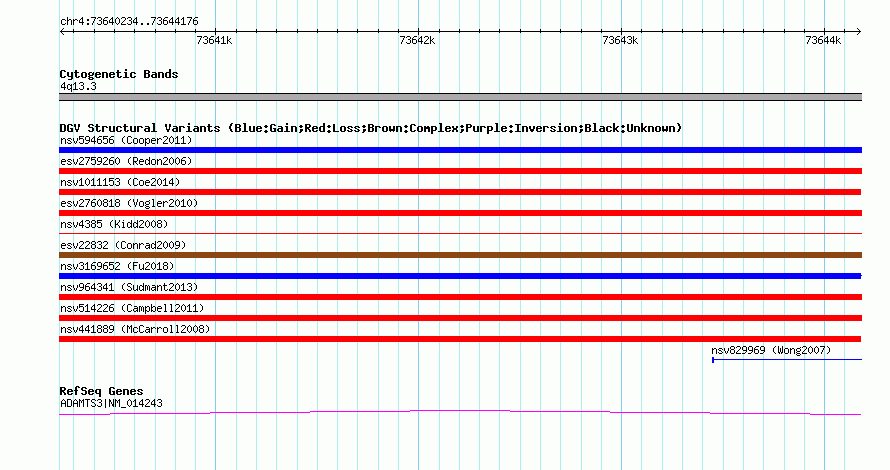
Task: Open the RefSeq Genes track title
Action: click(101, 391)
